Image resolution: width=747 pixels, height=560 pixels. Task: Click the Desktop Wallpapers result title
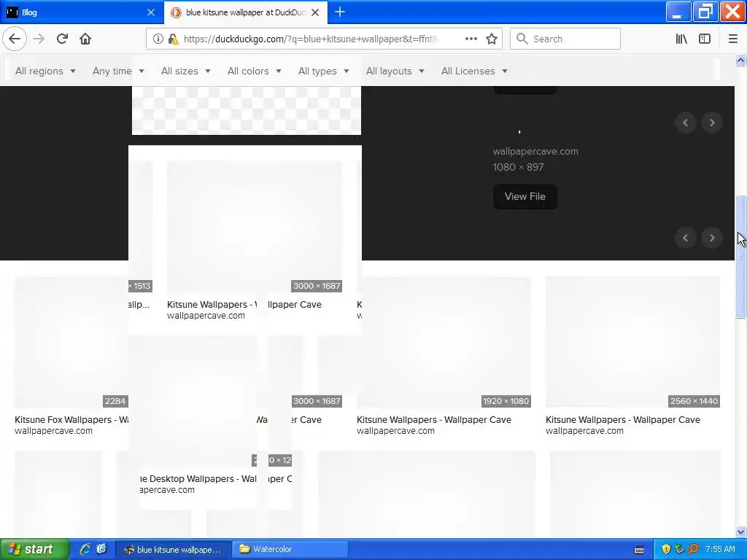click(198, 478)
